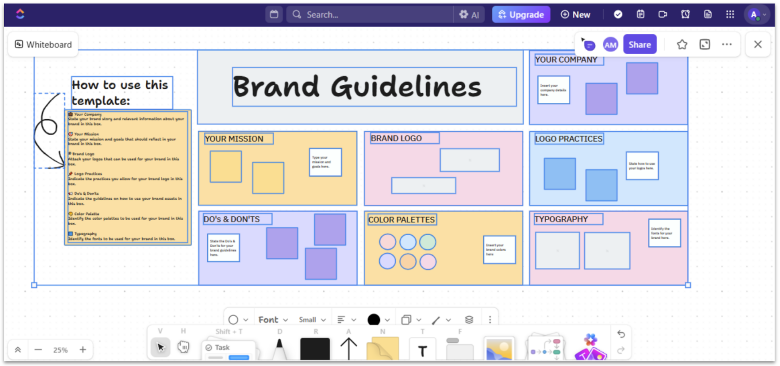Open the Font dropdown
This screenshot has width=780, height=366.
(x=273, y=320)
